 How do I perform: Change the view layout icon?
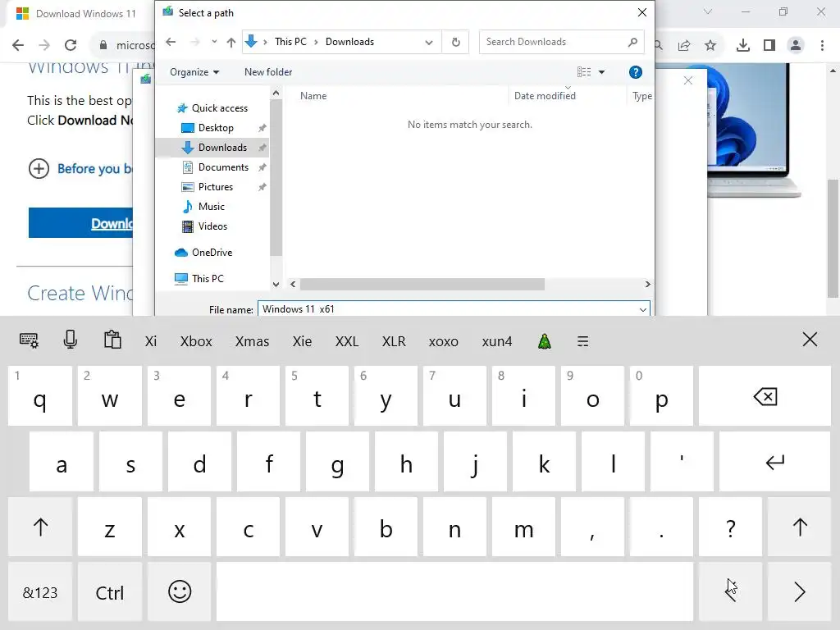pyautogui.click(x=584, y=72)
